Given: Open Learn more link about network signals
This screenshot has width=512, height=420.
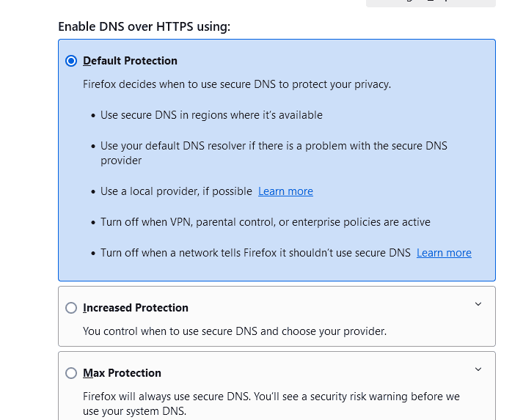Looking at the screenshot, I should pyautogui.click(x=444, y=253).
